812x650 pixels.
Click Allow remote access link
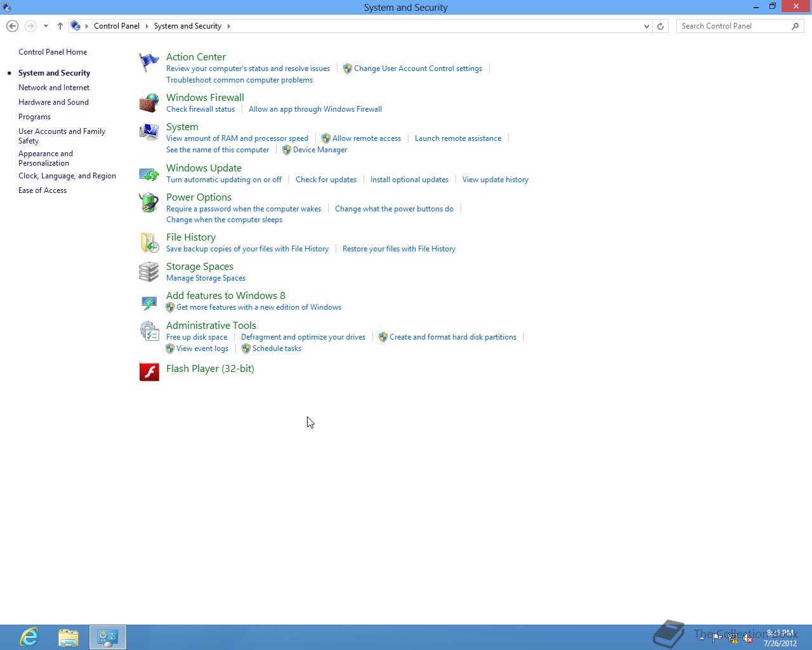[367, 138]
